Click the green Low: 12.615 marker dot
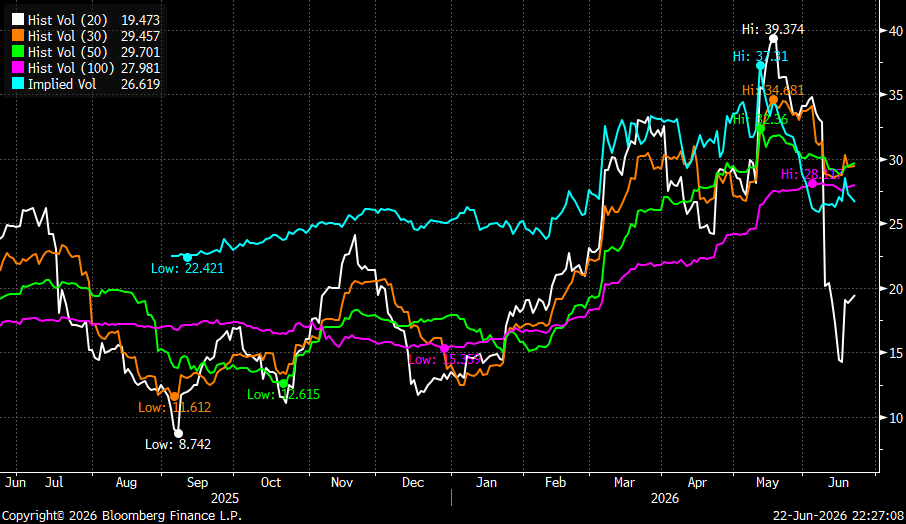The width and height of the screenshot is (906, 524). (x=283, y=383)
